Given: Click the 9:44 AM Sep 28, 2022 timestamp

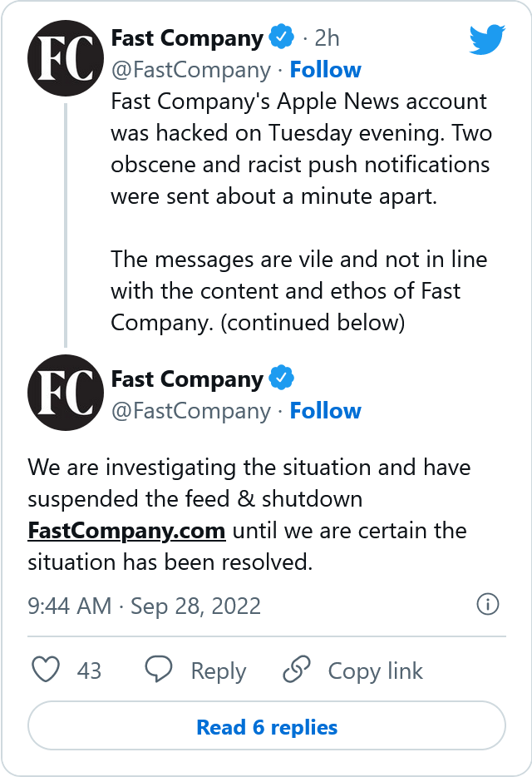Looking at the screenshot, I should 144,606.
